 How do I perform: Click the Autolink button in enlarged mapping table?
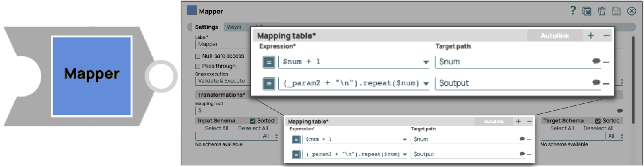[555, 36]
